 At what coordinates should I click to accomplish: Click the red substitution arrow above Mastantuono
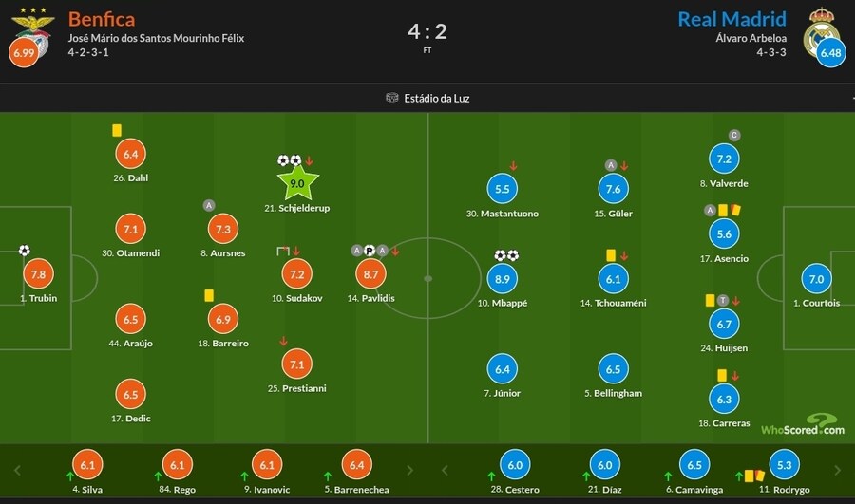click(513, 166)
